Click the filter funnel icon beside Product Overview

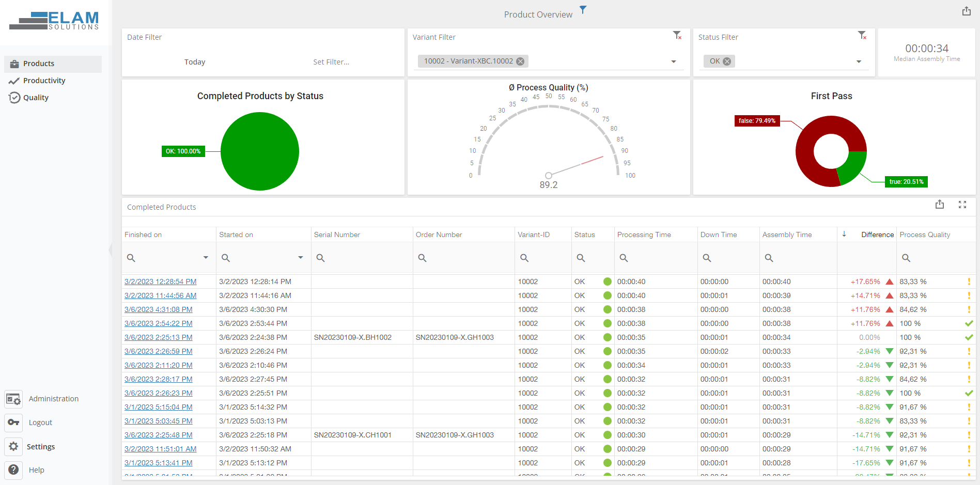[583, 10]
